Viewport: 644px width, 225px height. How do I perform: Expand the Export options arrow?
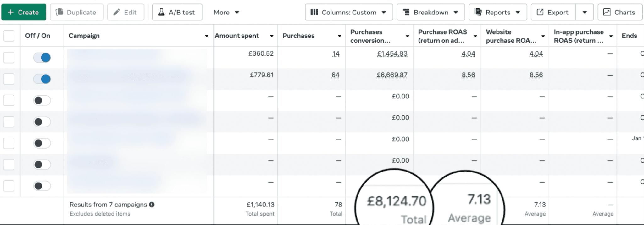(585, 12)
